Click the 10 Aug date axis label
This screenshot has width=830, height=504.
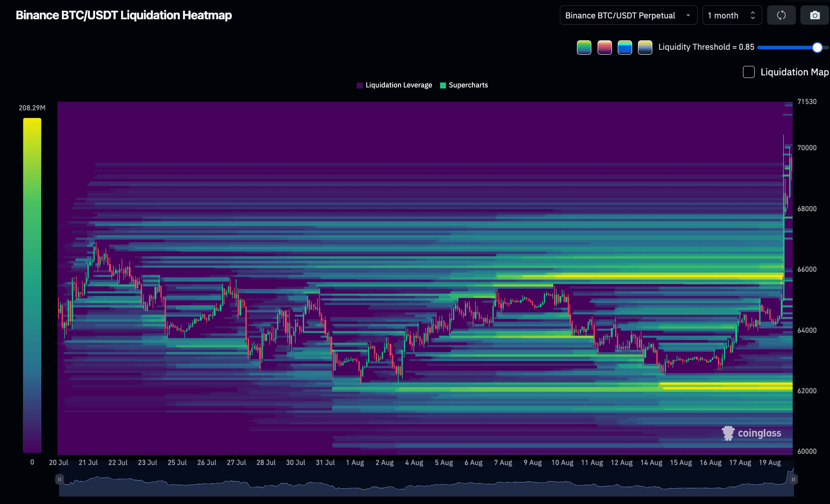tap(563, 463)
